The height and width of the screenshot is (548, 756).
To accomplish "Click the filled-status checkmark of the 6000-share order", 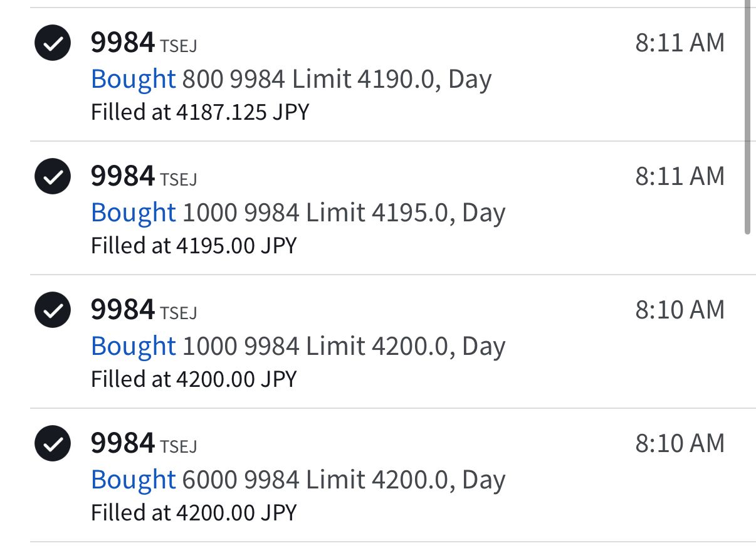I will [x=53, y=444].
